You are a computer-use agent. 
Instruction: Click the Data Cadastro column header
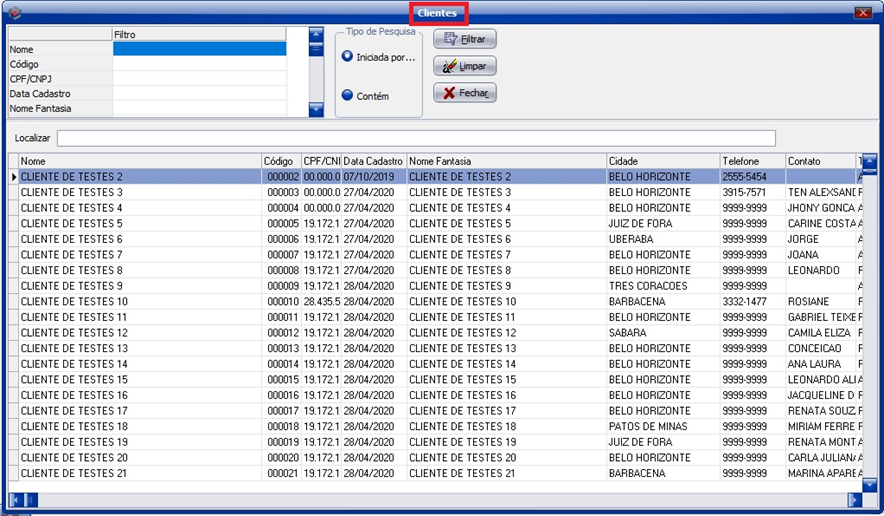click(x=373, y=161)
